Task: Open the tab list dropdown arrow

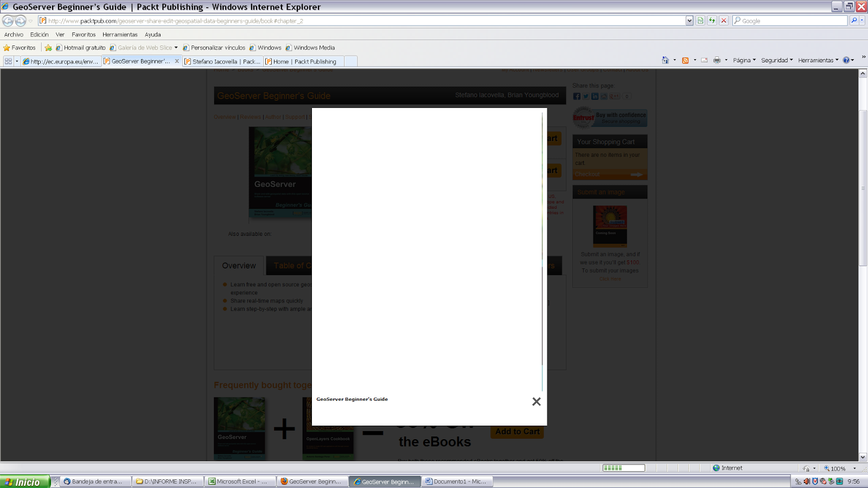Action: 17,61
